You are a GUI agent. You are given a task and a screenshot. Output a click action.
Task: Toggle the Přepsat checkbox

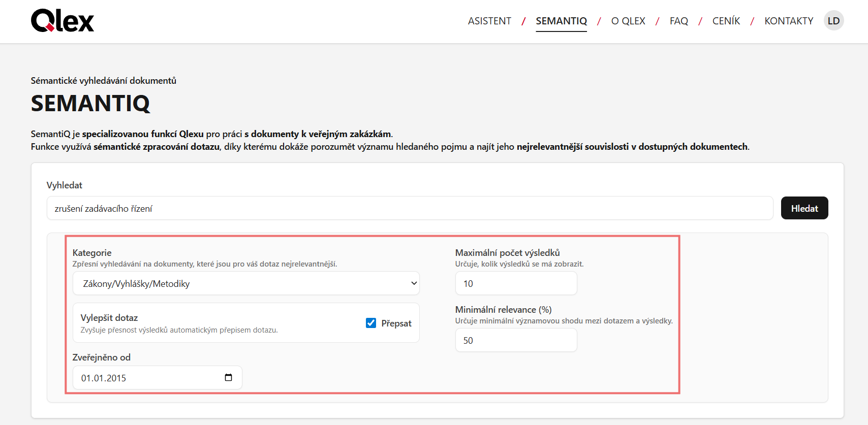pos(371,323)
